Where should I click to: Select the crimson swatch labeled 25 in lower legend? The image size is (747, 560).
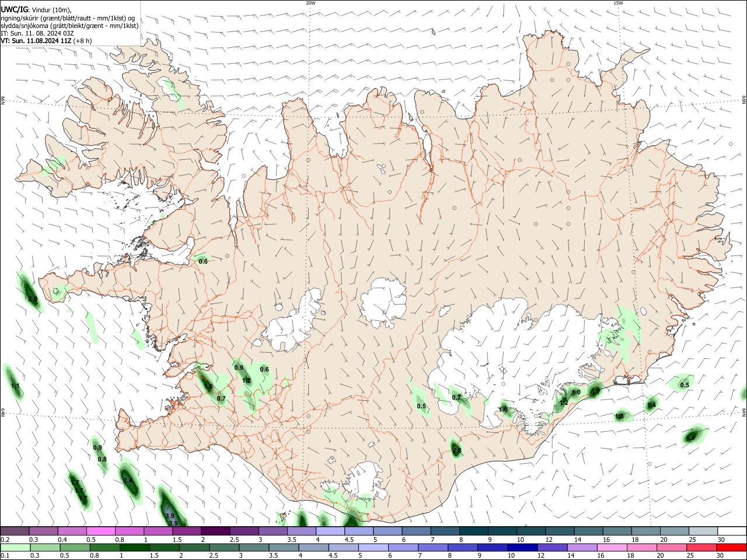pos(701,547)
